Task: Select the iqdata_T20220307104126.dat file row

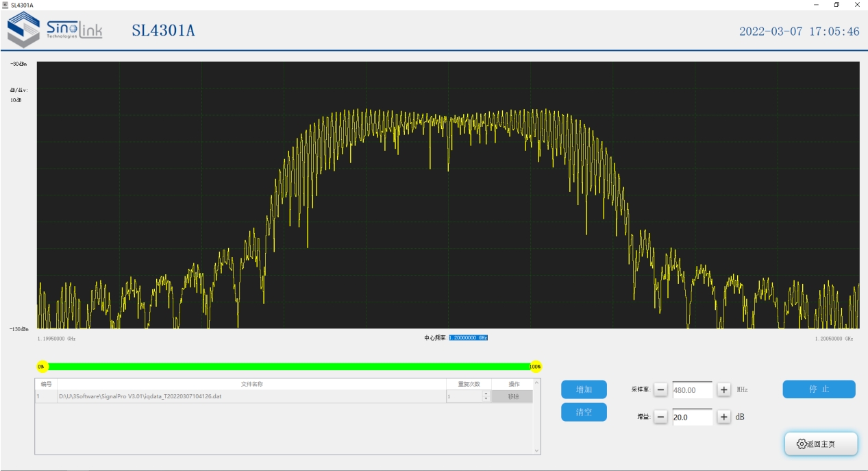Action: coord(284,396)
